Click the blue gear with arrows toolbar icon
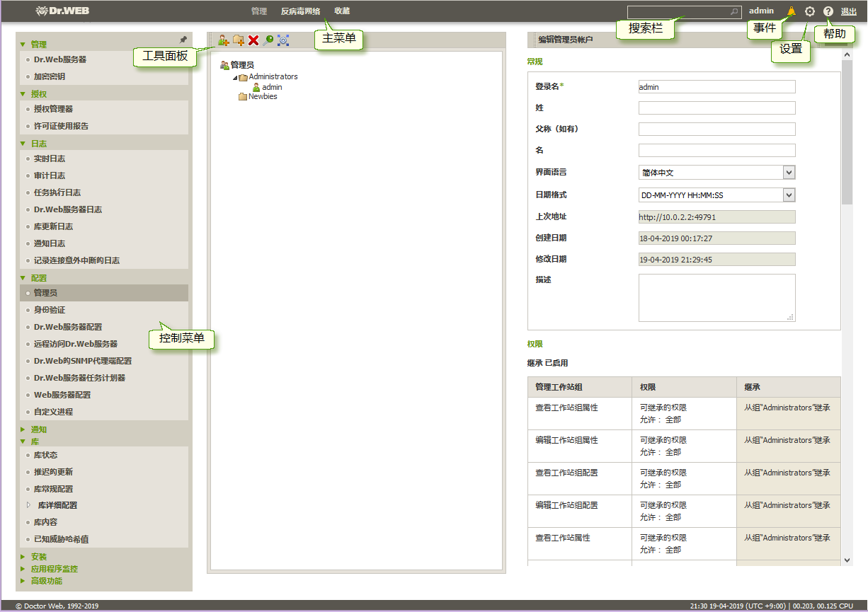 pos(283,40)
